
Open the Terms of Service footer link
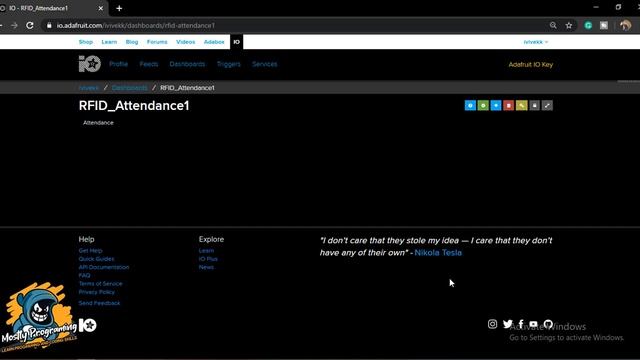pos(100,284)
